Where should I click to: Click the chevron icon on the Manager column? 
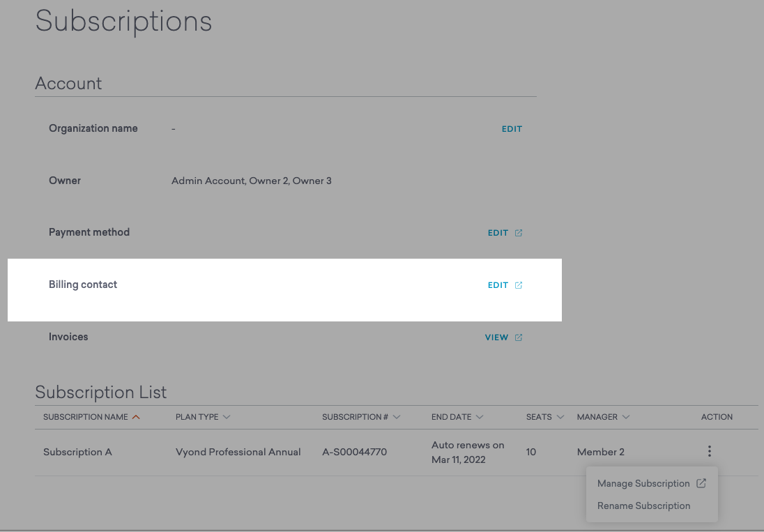click(625, 416)
